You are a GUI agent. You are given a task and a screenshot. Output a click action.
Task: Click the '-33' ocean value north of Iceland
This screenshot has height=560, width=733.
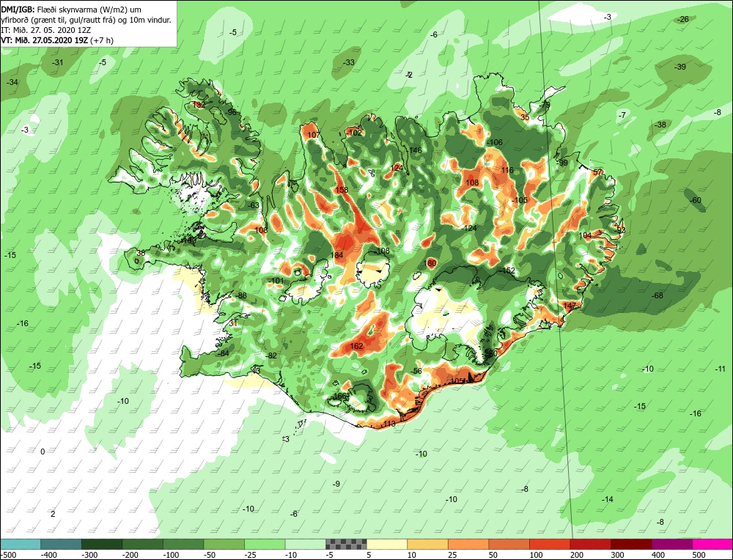point(348,62)
